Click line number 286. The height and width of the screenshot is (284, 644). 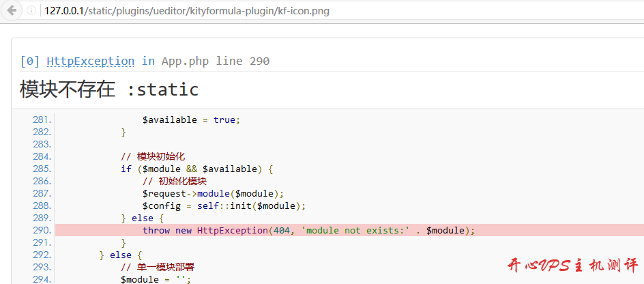point(42,181)
